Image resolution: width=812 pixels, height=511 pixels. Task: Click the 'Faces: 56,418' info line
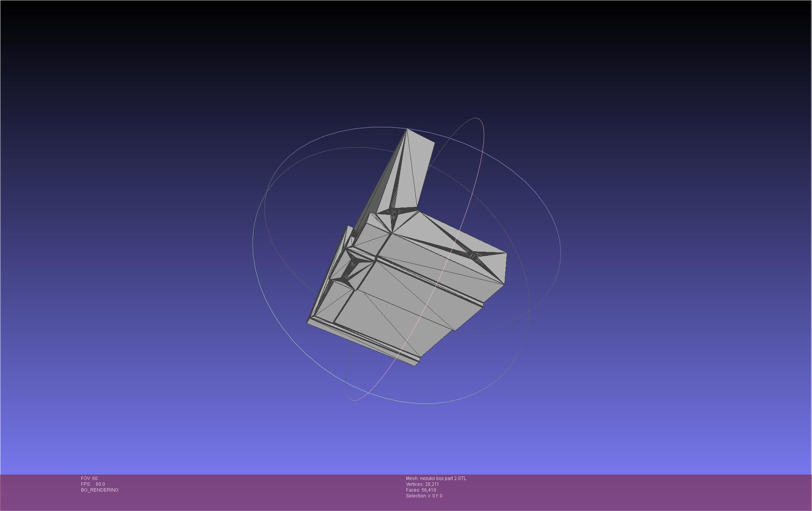coord(421,490)
